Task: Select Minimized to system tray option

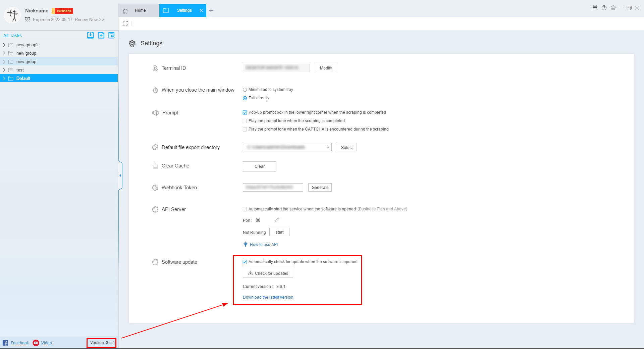Action: [x=245, y=90]
